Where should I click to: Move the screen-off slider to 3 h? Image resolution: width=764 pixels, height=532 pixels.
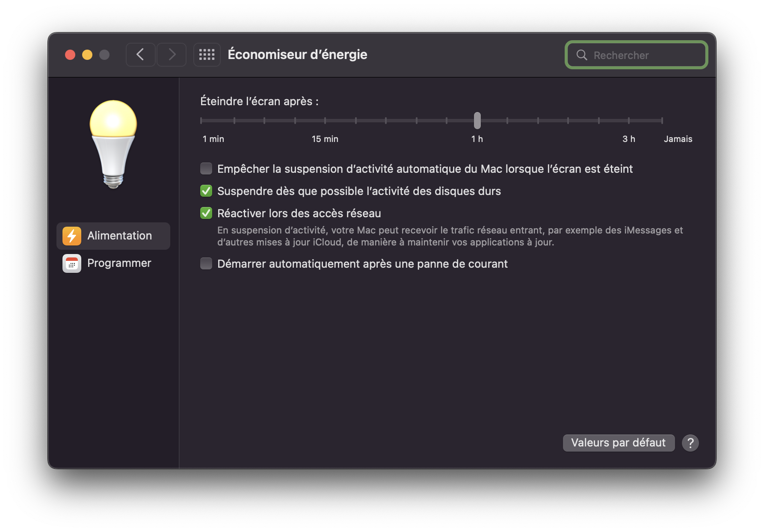[x=629, y=121]
